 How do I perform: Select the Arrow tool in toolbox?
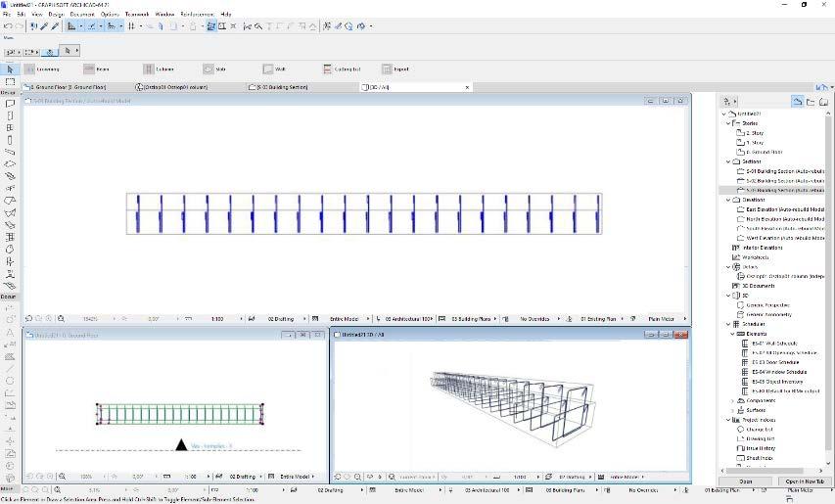[10, 69]
